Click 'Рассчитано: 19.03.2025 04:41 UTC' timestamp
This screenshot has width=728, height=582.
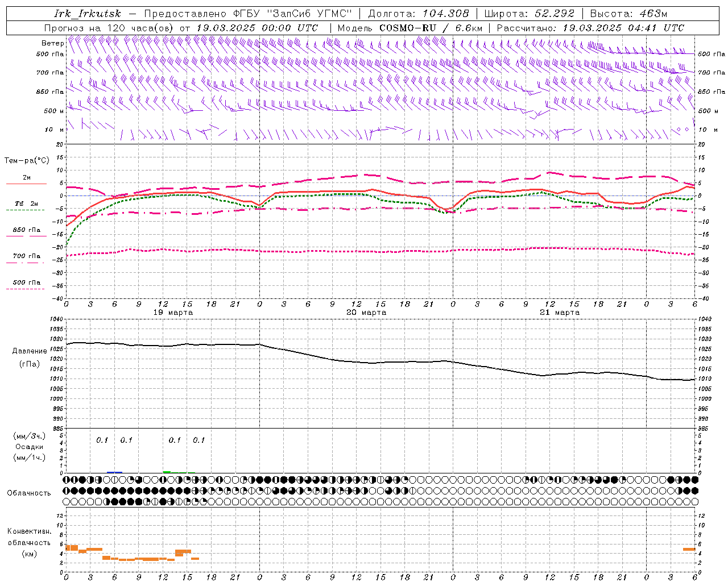coord(590,28)
